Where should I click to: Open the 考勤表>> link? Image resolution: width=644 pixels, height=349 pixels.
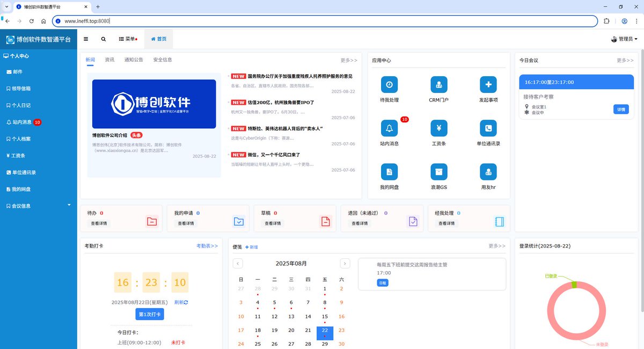pyautogui.click(x=207, y=246)
